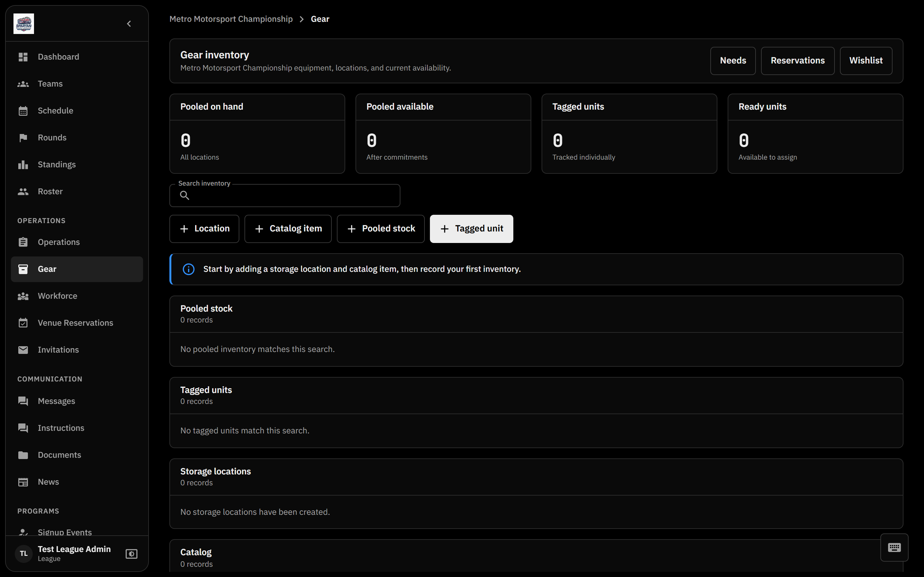
Task: Open the Dashboard grid icon
Action: pyautogui.click(x=23, y=57)
